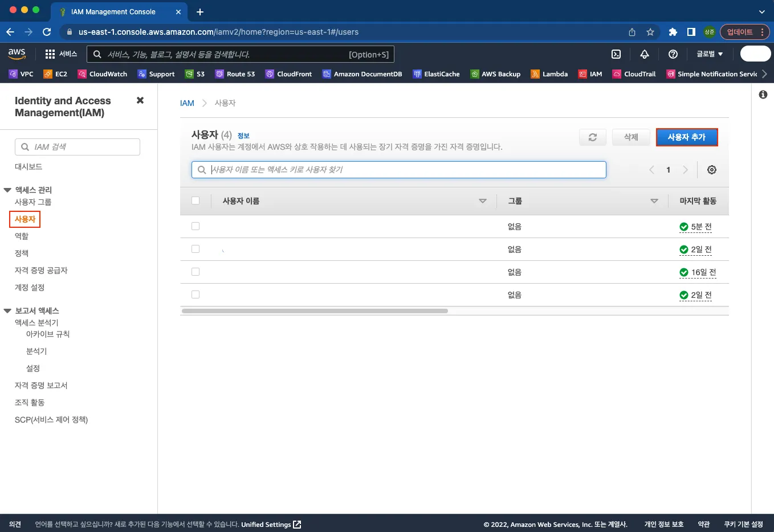Open the AWS 서비스 grid menu
The image size is (774, 532).
pyautogui.click(x=61, y=54)
